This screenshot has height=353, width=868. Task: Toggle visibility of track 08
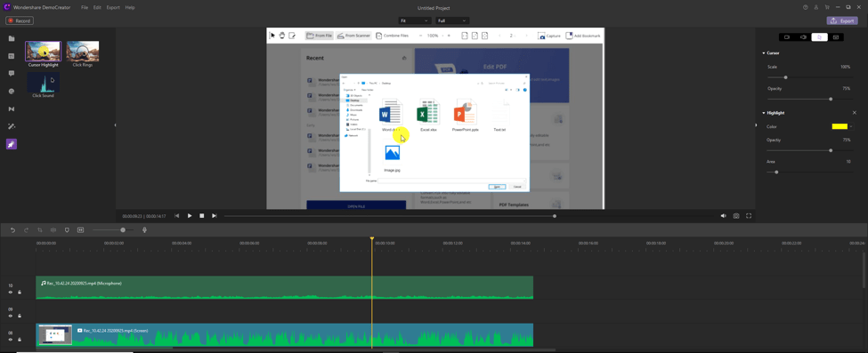click(11, 339)
